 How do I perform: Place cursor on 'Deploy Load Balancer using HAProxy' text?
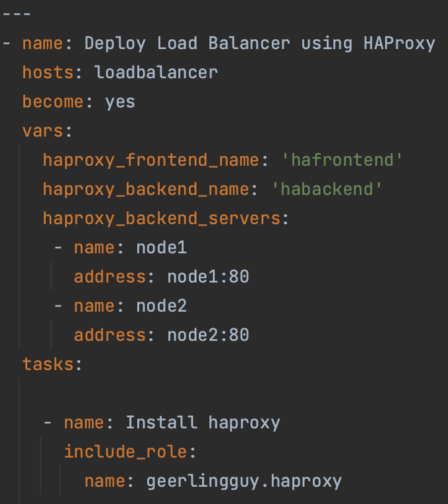[260, 44]
